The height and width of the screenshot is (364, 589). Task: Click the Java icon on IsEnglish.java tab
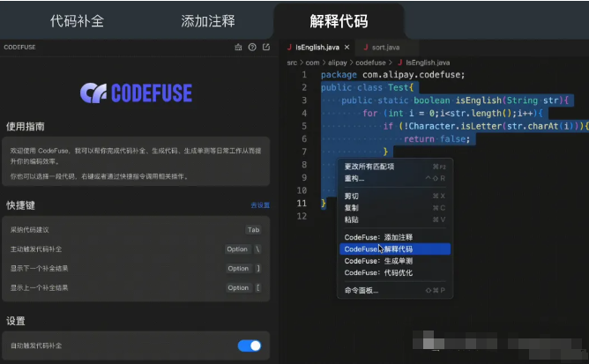[x=289, y=48]
